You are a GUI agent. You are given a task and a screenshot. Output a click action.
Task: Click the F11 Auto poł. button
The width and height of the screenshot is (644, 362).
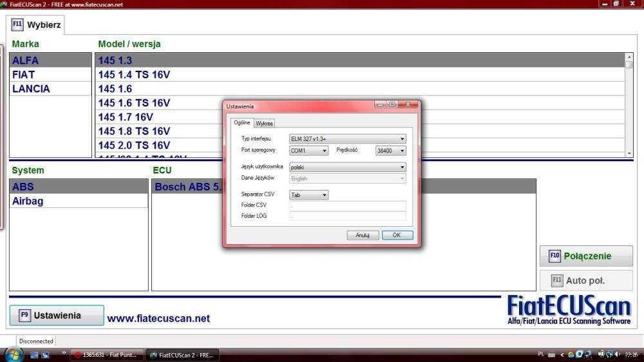tap(586, 281)
